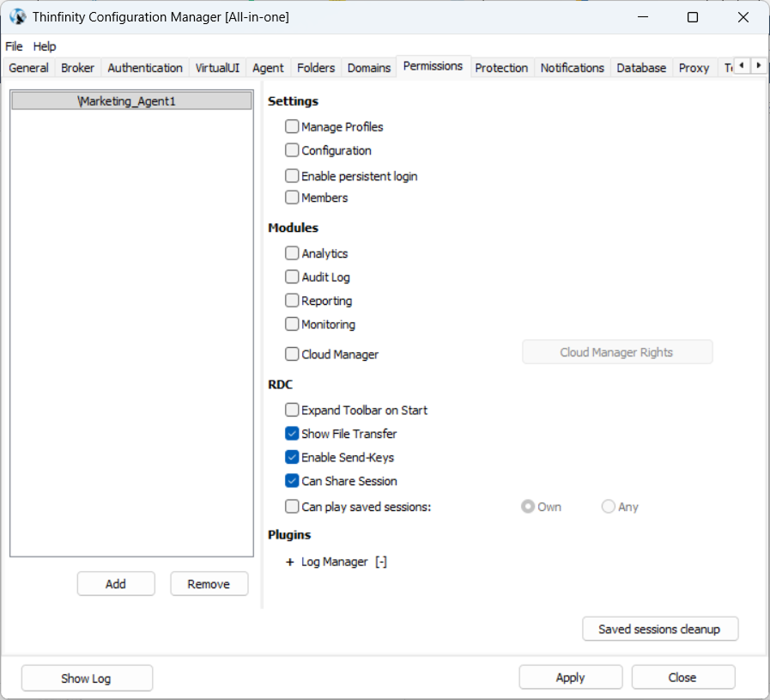Enable the Cloud Manager checkbox

292,354
